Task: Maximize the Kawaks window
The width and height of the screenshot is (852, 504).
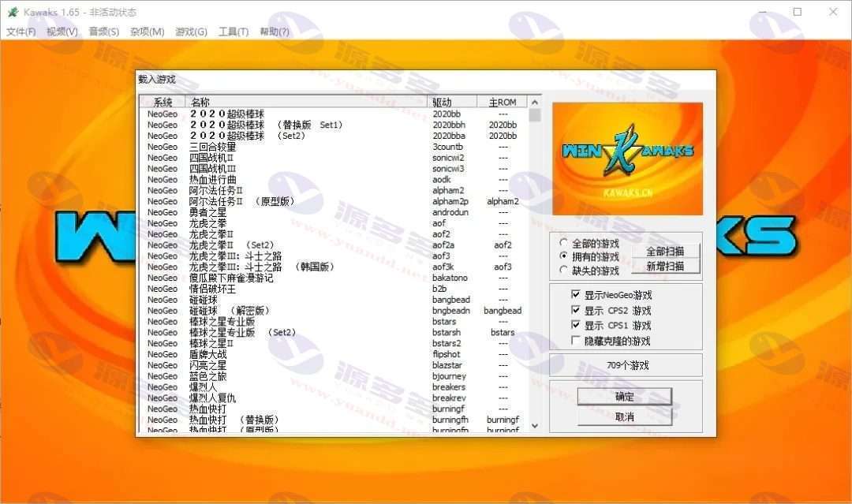Action: (797, 11)
